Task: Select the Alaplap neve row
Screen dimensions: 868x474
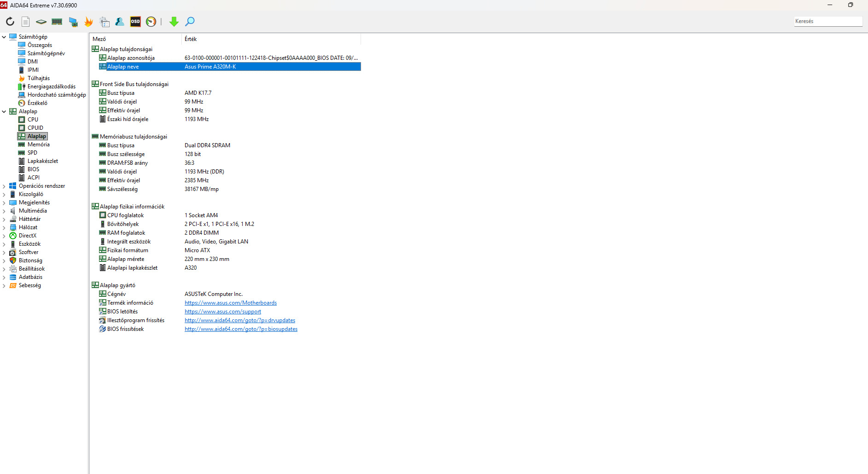Action: point(230,67)
